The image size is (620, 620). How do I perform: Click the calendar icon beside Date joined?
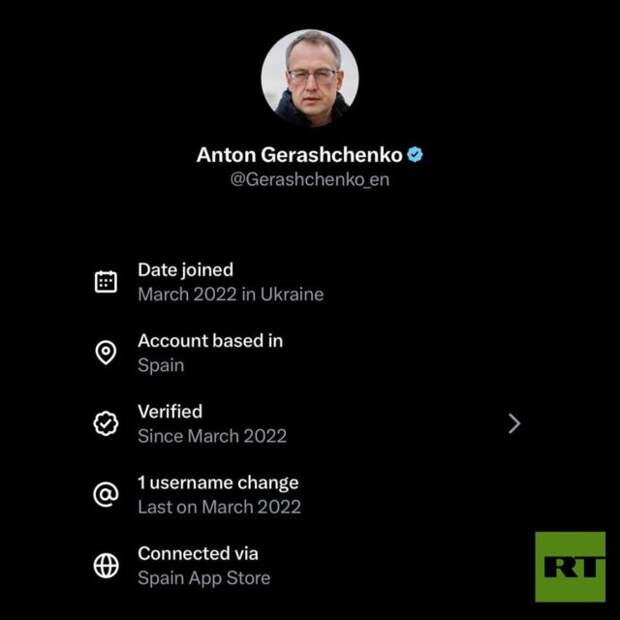pyautogui.click(x=106, y=282)
